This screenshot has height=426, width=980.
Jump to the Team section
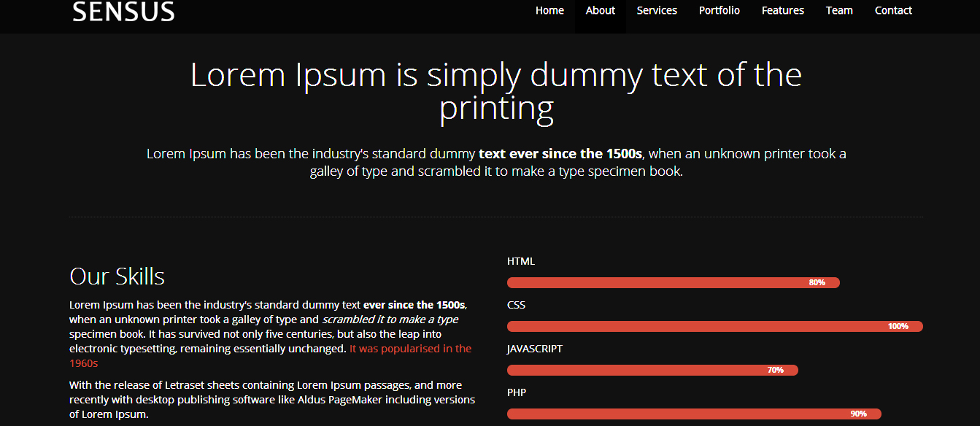[x=839, y=11]
